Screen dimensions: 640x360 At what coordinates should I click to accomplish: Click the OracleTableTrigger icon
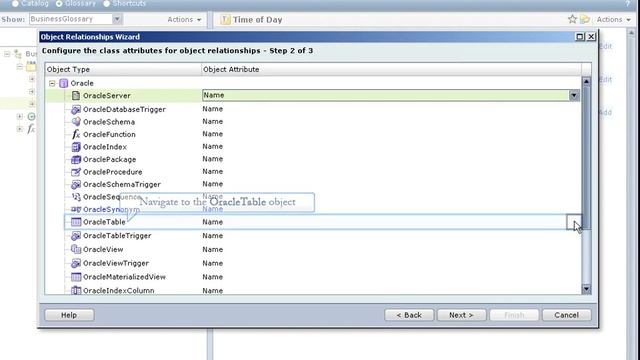tap(76, 236)
